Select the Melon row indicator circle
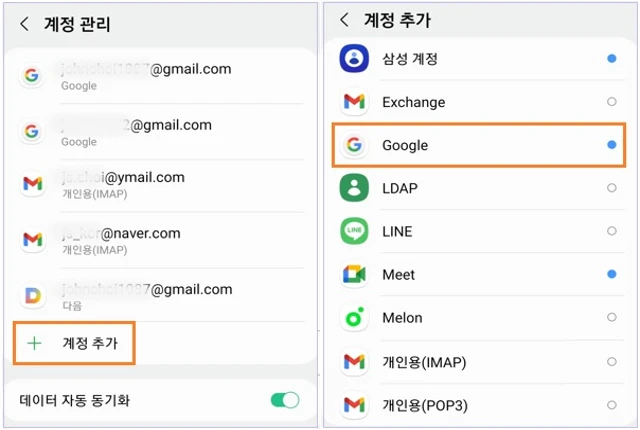Viewport: 640px width, 430px height. (x=611, y=317)
